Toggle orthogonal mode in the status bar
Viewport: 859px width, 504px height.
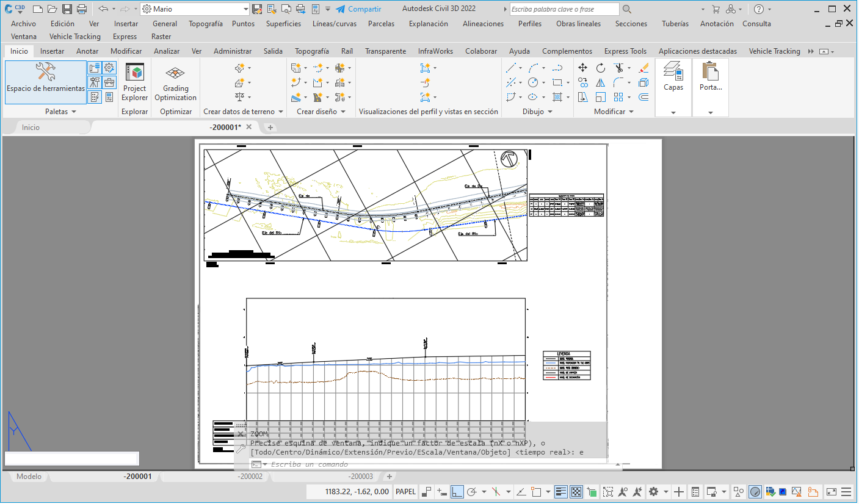tap(457, 492)
